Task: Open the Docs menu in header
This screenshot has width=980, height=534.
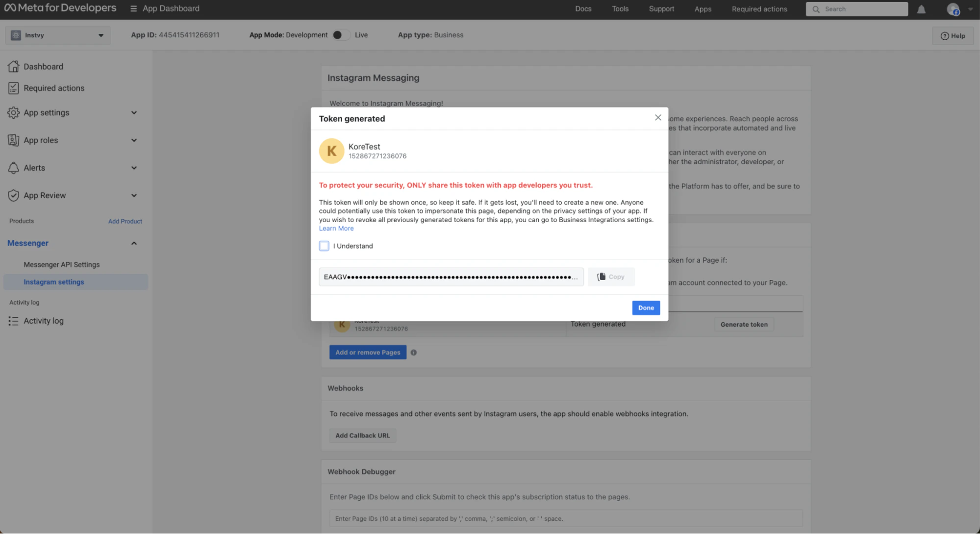Action: click(x=583, y=9)
